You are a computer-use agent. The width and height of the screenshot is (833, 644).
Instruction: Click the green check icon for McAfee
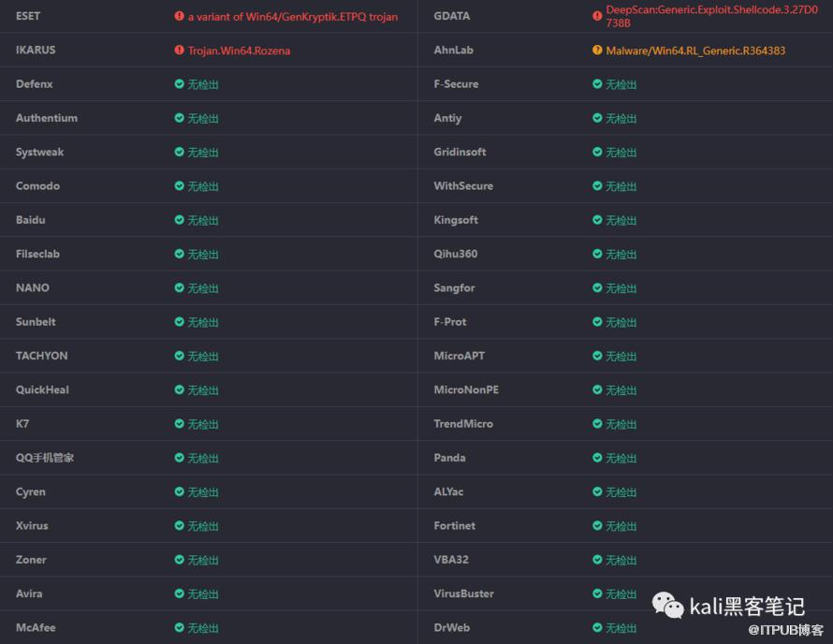coord(179,627)
